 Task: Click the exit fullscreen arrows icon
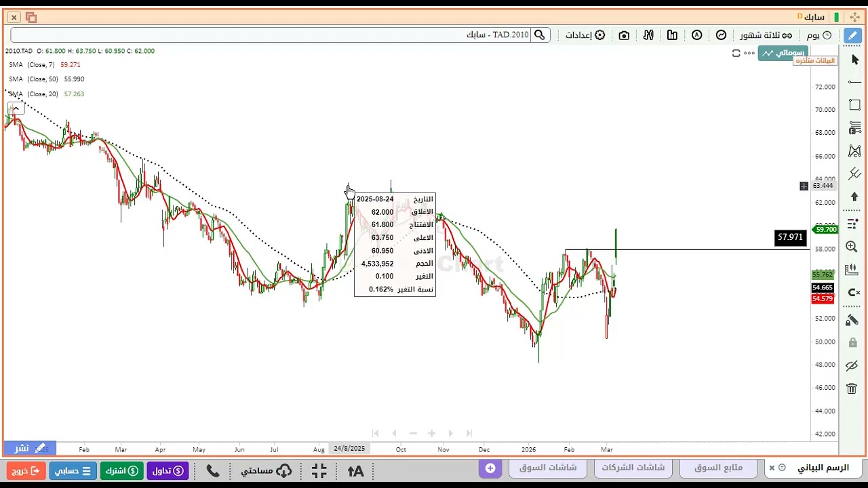coord(319,470)
